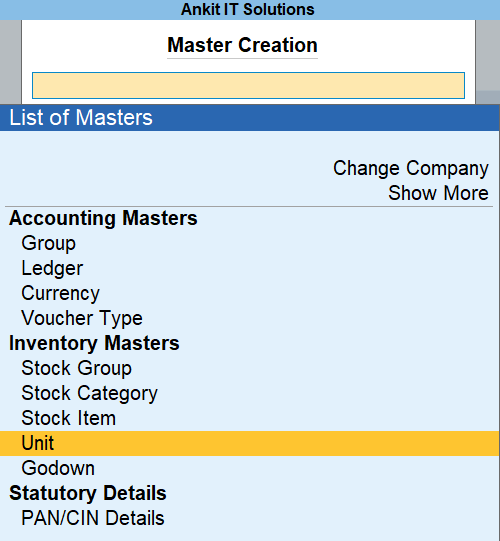Click the List of Masters header bar
The image size is (500, 541).
coord(250,117)
